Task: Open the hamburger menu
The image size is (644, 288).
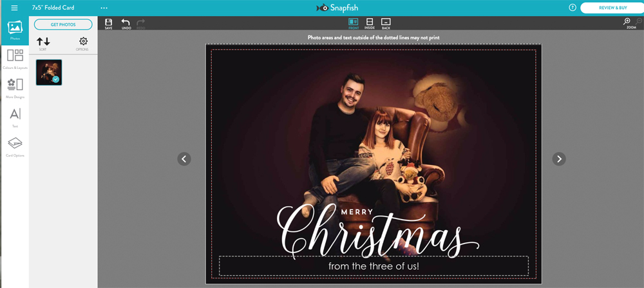Action: (14, 8)
